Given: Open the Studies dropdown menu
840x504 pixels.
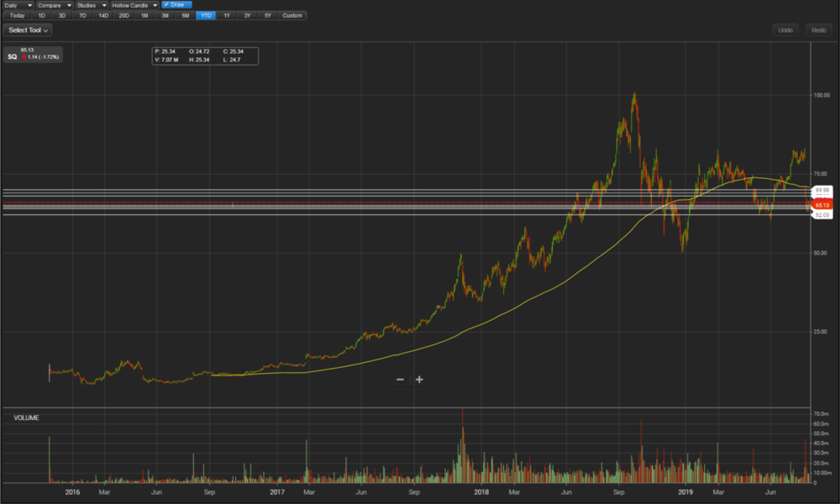Looking at the screenshot, I should coord(92,5).
